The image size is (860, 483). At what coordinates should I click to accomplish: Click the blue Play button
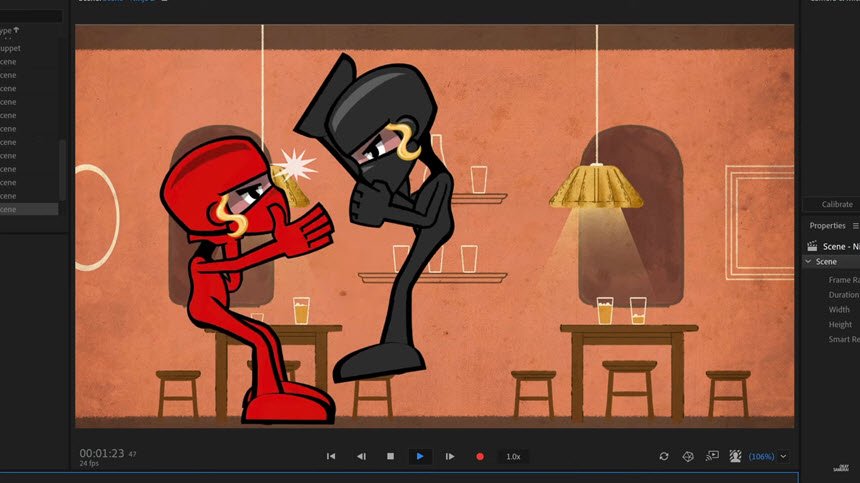pyautogui.click(x=420, y=456)
